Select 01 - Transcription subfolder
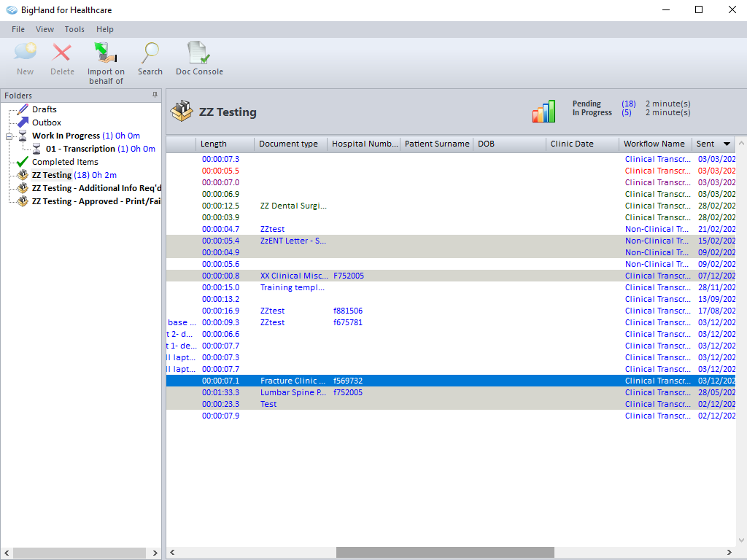Screen dimensions: 747x560 tap(101, 149)
